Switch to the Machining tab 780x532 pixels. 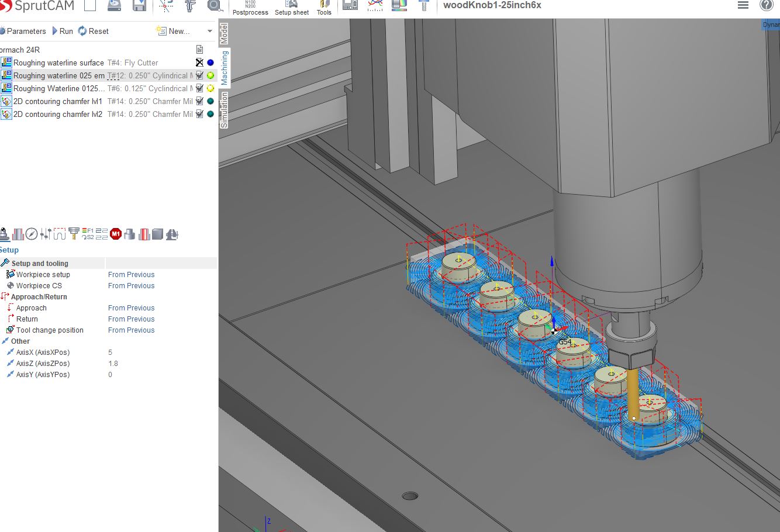pyautogui.click(x=224, y=68)
